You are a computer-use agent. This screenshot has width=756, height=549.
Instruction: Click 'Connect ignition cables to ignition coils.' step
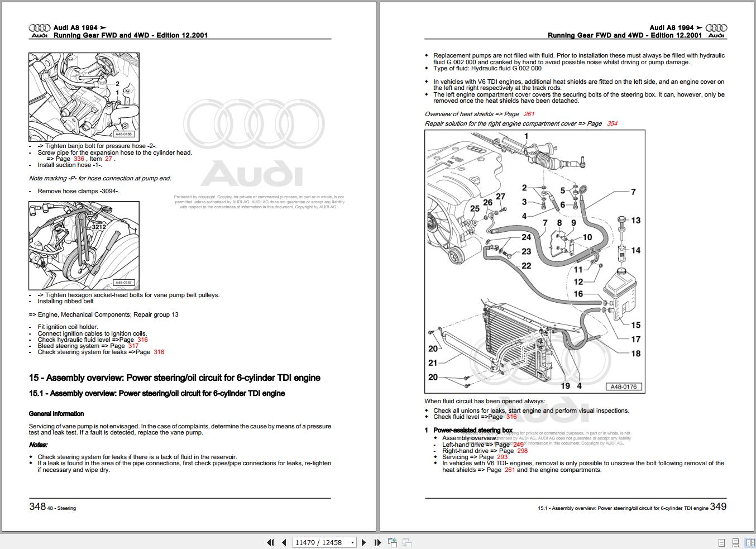tap(93, 333)
